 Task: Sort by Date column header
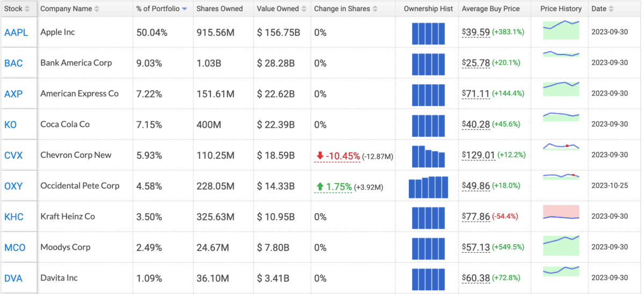pyautogui.click(x=602, y=9)
